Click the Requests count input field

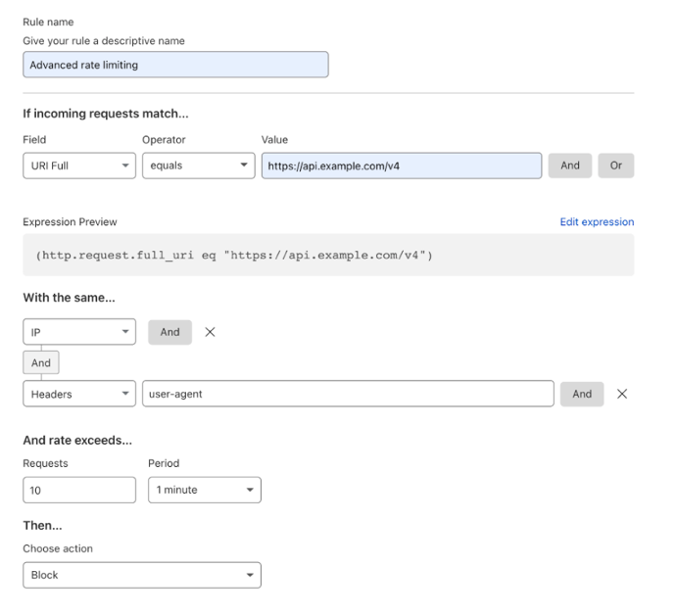click(x=79, y=490)
